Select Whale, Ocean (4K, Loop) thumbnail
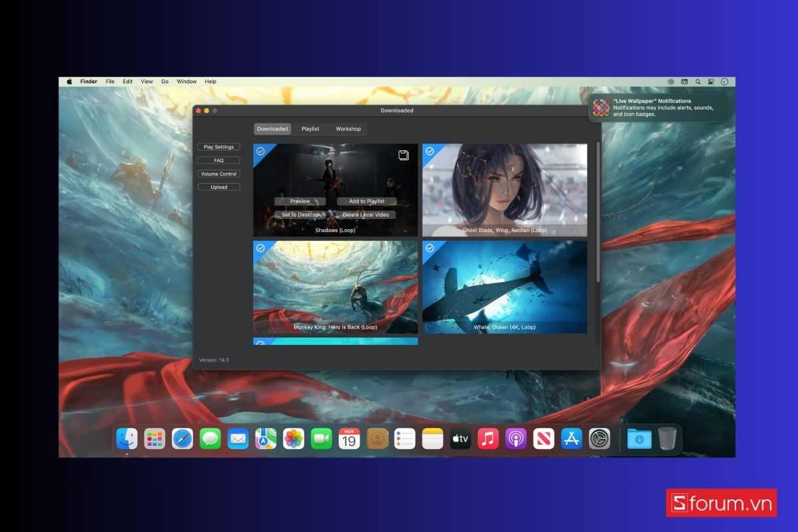The width and height of the screenshot is (798, 532). (x=505, y=287)
